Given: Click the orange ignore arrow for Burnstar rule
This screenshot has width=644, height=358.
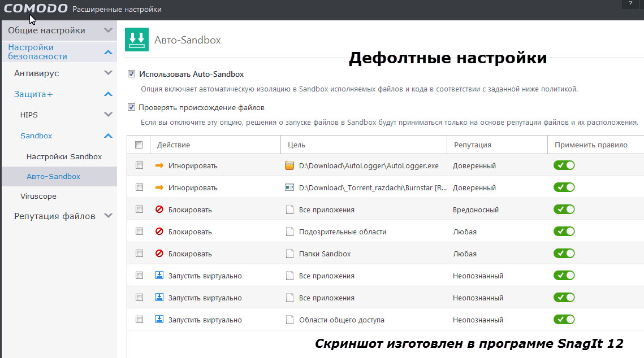Looking at the screenshot, I should [159, 187].
